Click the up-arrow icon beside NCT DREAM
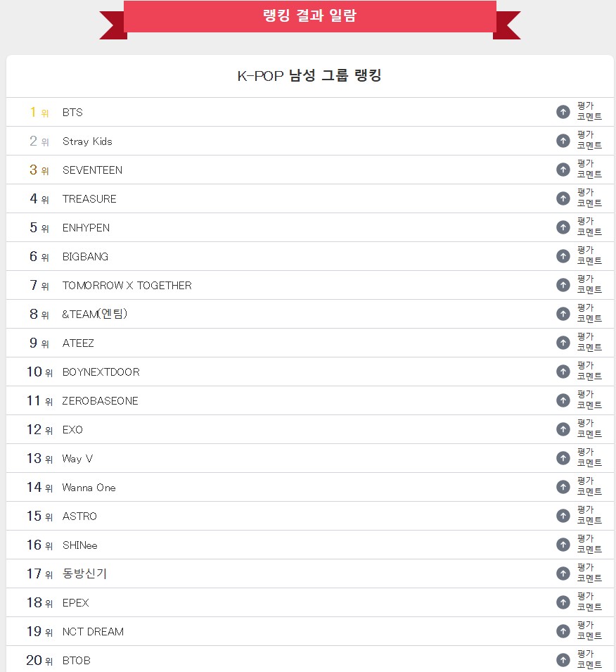The width and height of the screenshot is (616, 672). coord(563,631)
